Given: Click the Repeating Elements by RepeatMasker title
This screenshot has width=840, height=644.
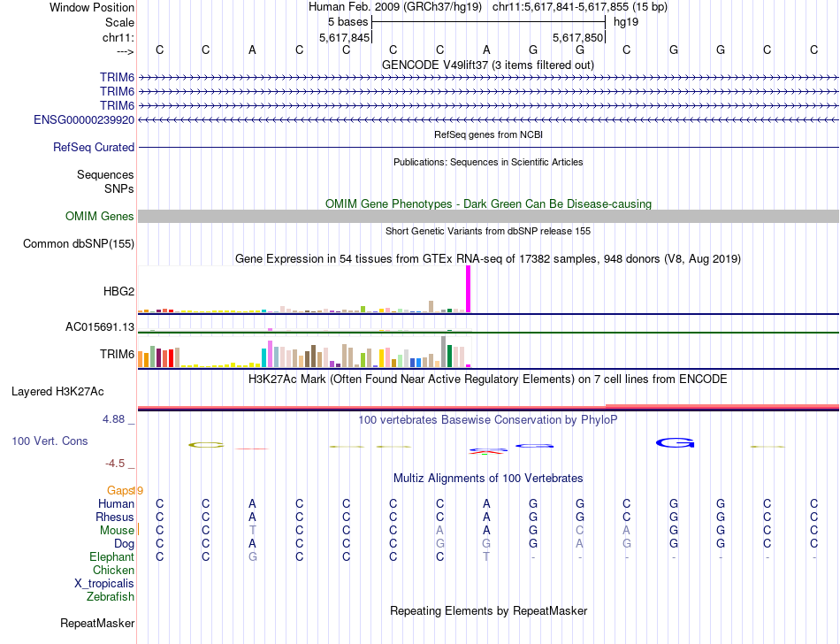Looking at the screenshot, I should [x=489, y=610].
